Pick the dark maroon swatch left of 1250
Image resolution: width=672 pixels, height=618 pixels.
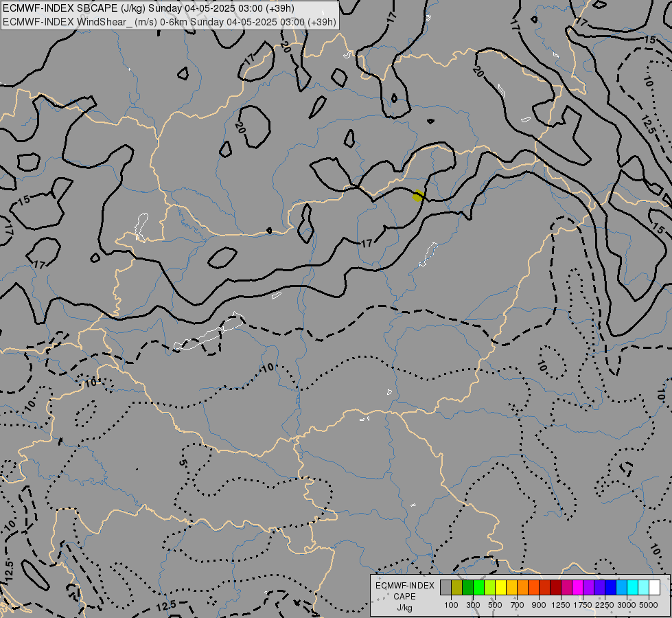point(555,587)
